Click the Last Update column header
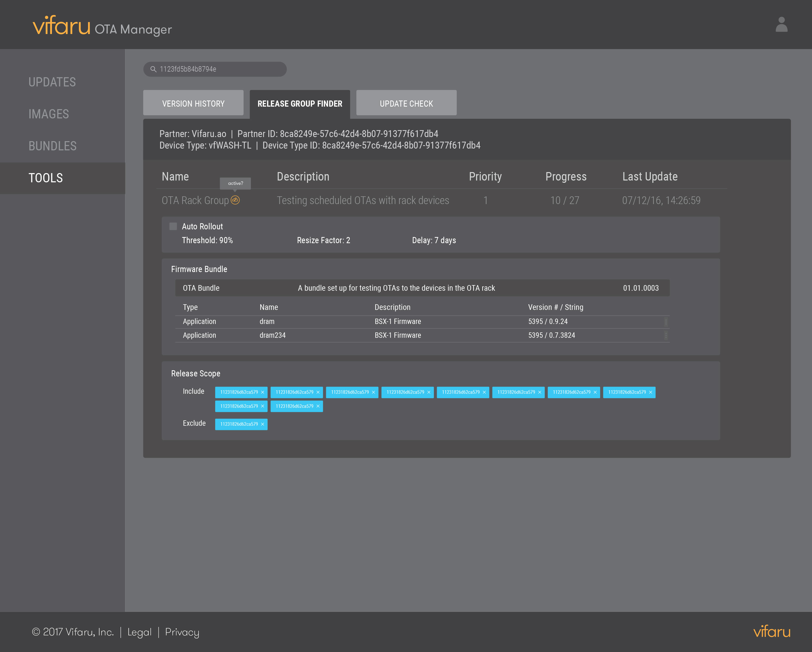 tap(650, 177)
